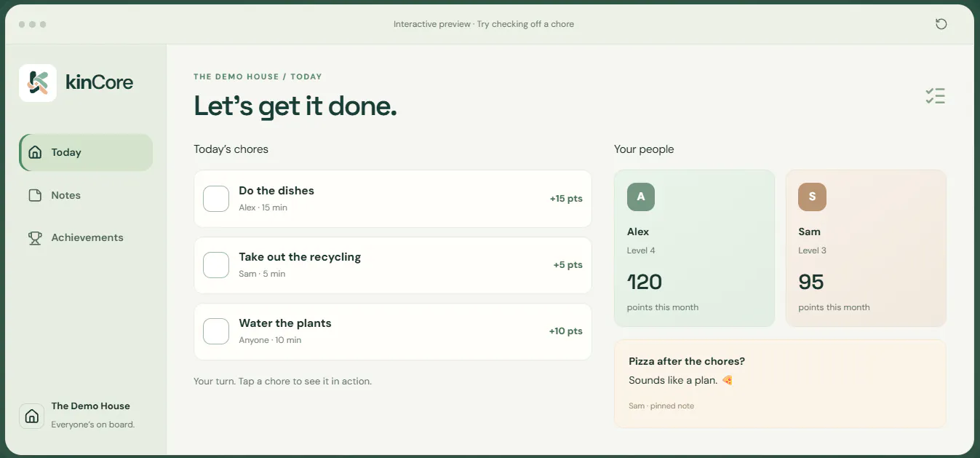Select Sam's avatar badge
The image size is (980, 458).
coord(812,197)
